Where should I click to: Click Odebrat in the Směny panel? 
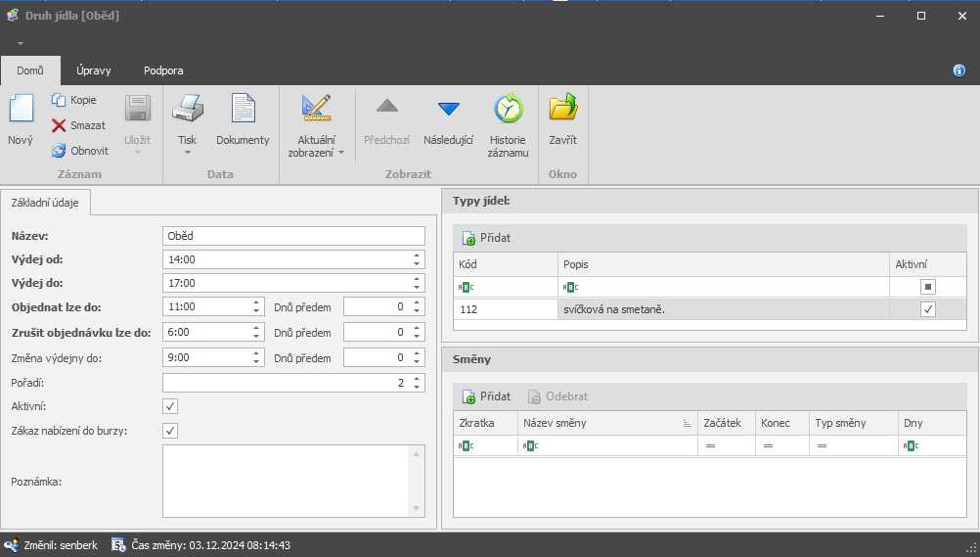click(x=557, y=396)
